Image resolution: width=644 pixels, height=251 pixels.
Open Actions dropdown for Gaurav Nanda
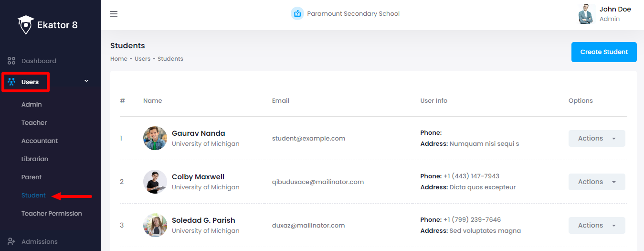[x=597, y=138]
